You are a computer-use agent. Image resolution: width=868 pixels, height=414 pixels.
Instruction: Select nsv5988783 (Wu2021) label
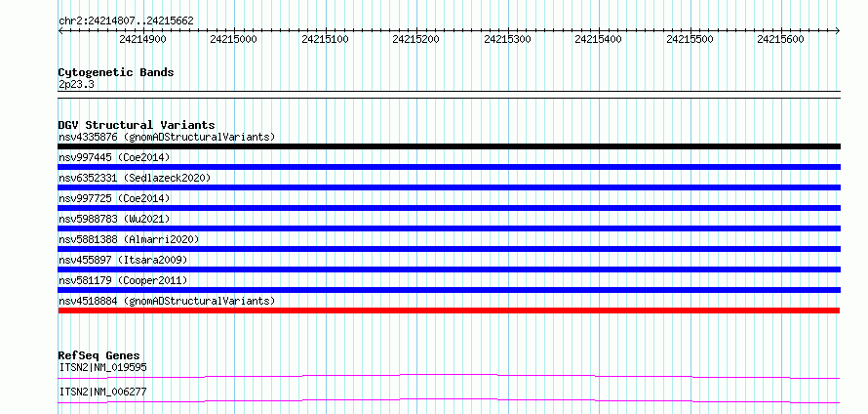click(x=114, y=219)
